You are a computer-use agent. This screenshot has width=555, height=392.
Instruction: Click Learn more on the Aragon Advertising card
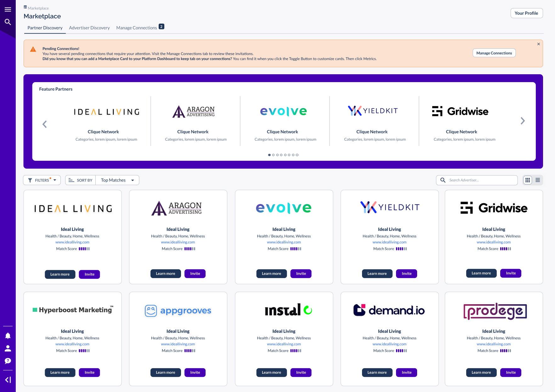point(166,274)
